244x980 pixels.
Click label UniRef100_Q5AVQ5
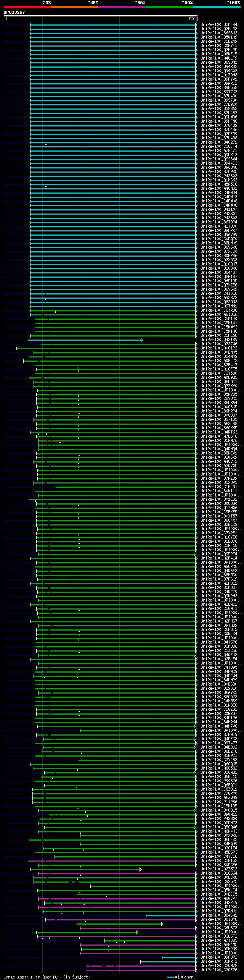click(x=219, y=395)
